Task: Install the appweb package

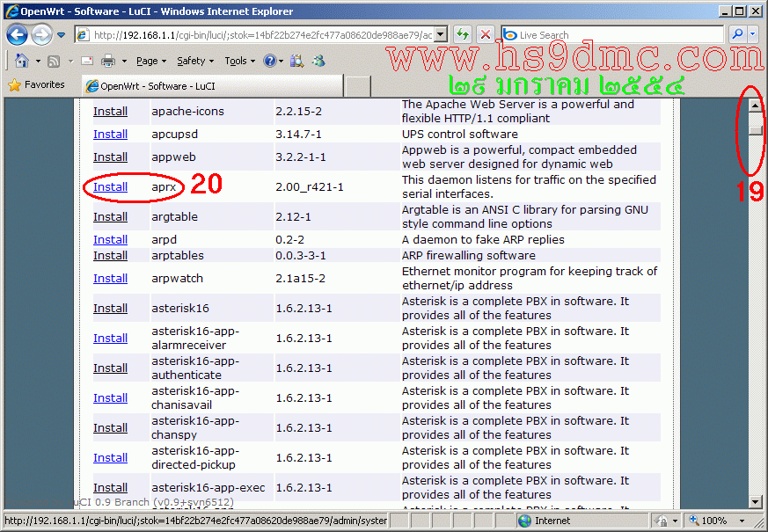Action: [x=110, y=157]
